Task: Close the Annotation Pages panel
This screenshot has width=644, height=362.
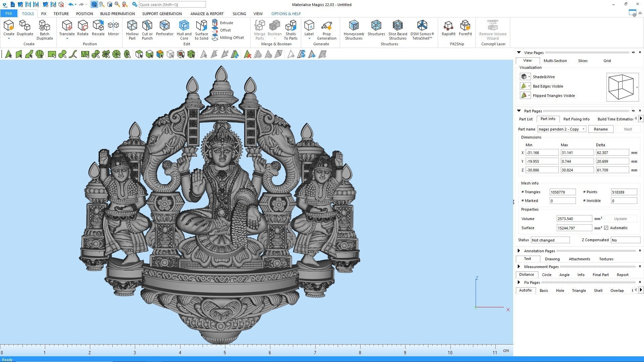Action: pyautogui.click(x=640, y=251)
